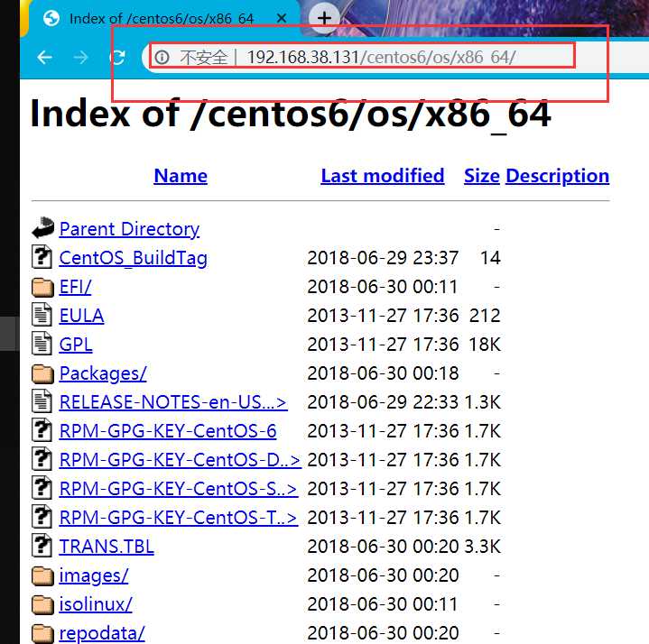Sort listing by Size column
The width and height of the screenshot is (649, 644).
482,176
